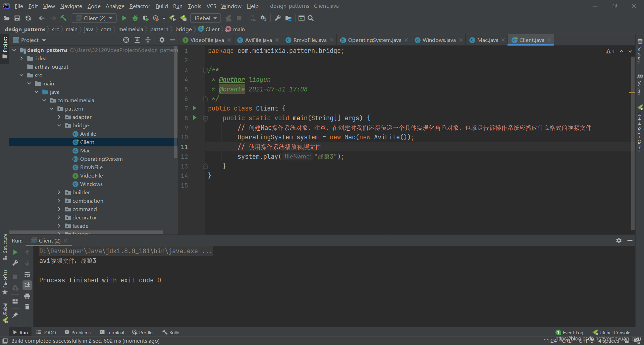Toggle the Project side panel button
Viewport: 644px width, 345px height.
click(x=5, y=48)
